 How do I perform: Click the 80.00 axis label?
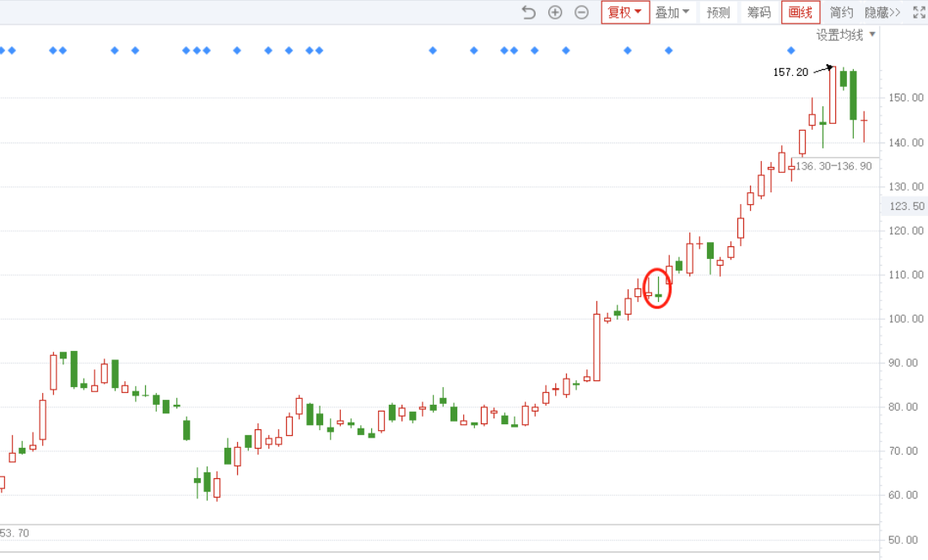[x=904, y=407]
